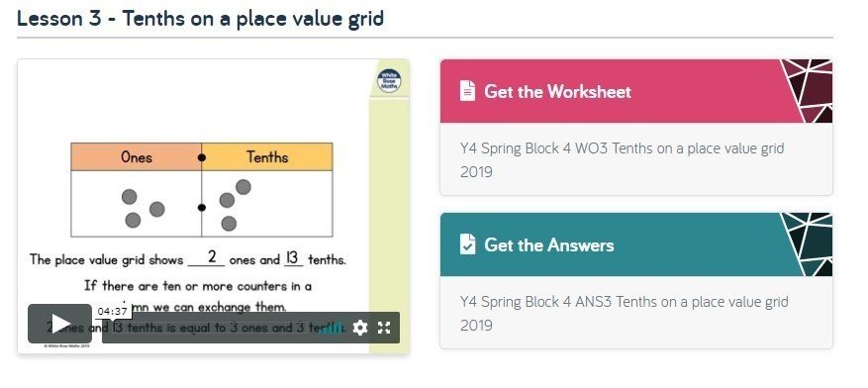Click the Tenths column header in the video
The height and width of the screenshot is (388, 868).
click(x=267, y=157)
